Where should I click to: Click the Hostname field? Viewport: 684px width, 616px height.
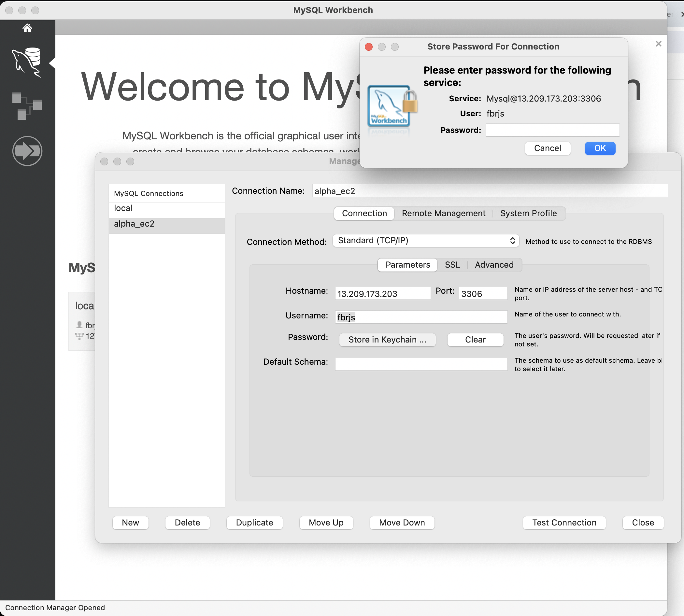(x=383, y=293)
